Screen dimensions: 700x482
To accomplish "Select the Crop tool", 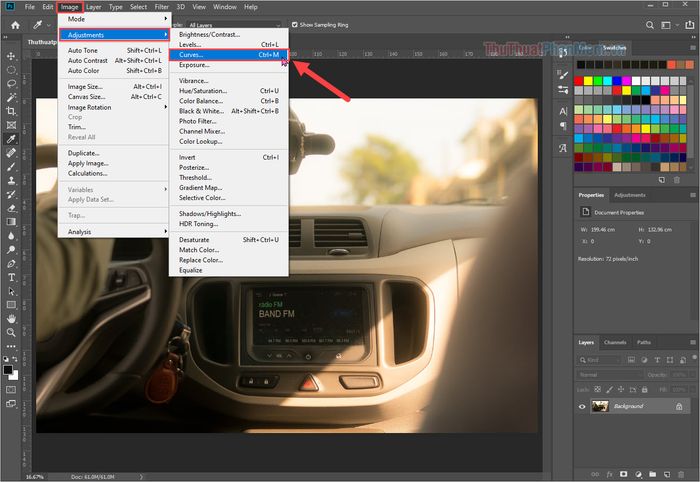I will (11, 111).
